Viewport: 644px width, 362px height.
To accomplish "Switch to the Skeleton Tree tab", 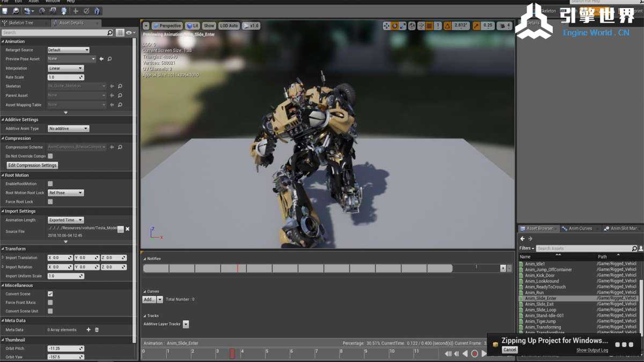I will [21, 23].
